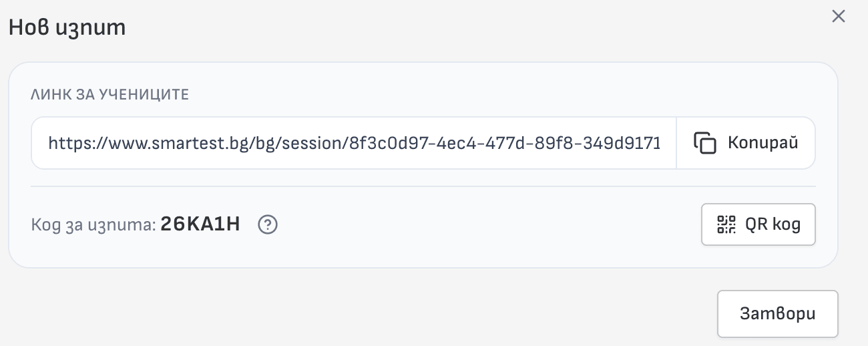Dismiss the Нов изпит dialog via Затвори
This screenshot has height=346, width=868.
pos(777,314)
